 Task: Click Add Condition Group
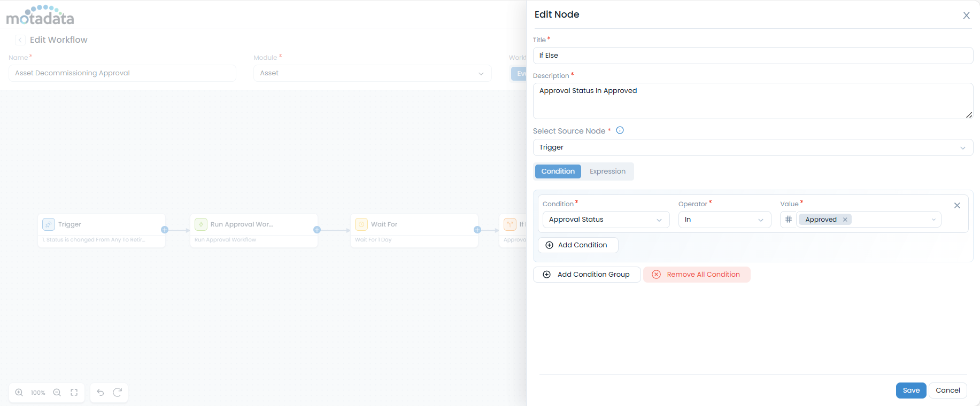pos(587,275)
